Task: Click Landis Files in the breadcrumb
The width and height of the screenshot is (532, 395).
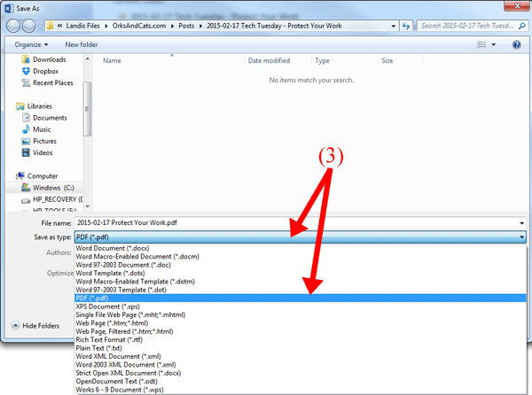Action: [82, 26]
